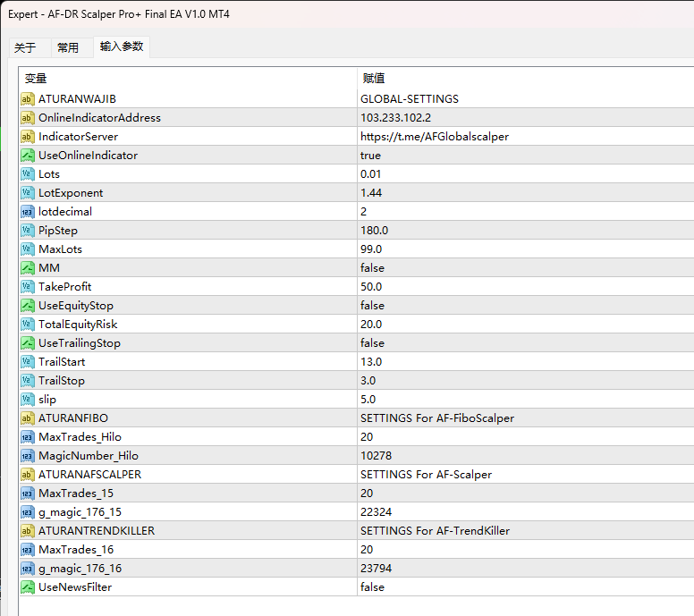Click the decimal icon beside Lots
The image size is (694, 616).
28,173
